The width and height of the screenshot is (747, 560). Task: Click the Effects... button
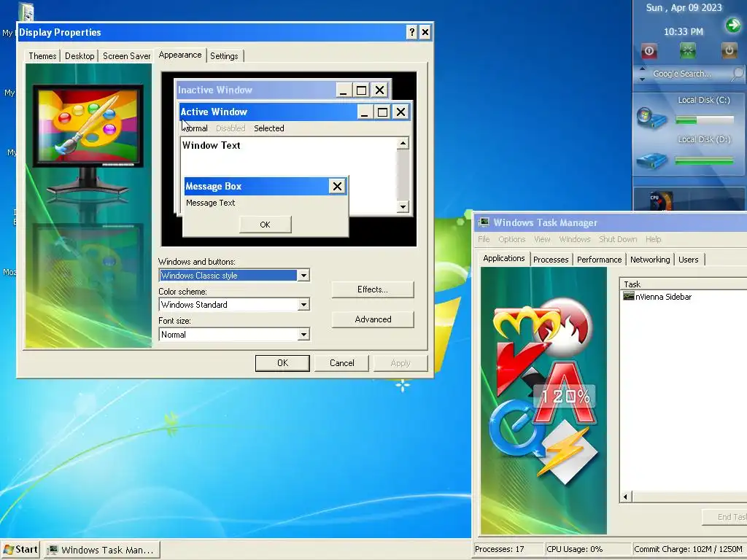point(373,289)
